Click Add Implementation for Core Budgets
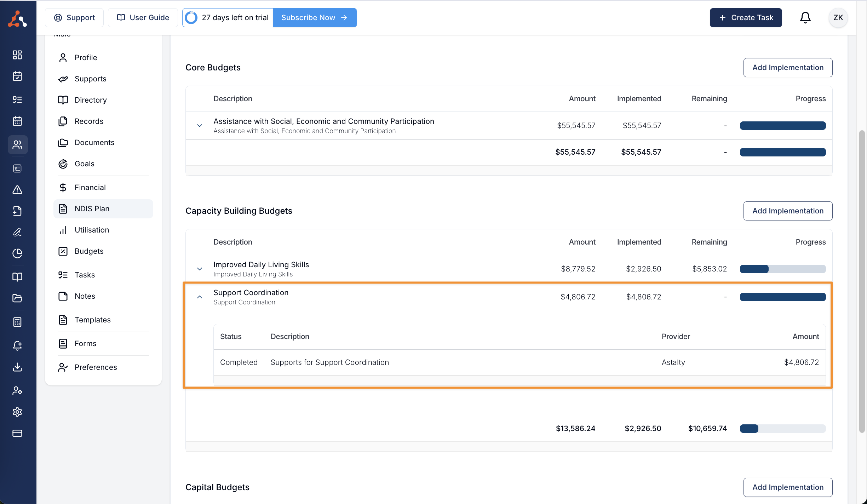 [788, 68]
